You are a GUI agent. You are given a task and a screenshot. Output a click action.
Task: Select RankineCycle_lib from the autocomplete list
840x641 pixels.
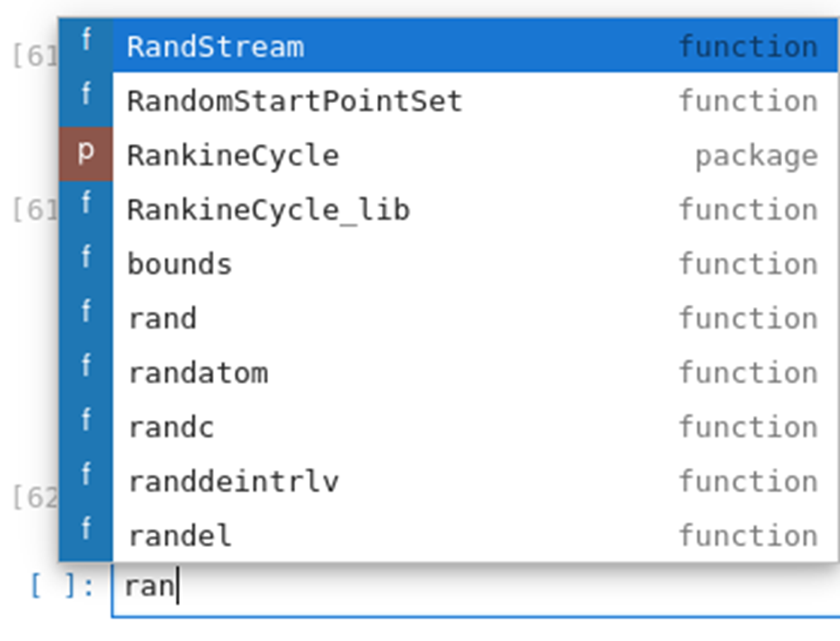(x=268, y=210)
